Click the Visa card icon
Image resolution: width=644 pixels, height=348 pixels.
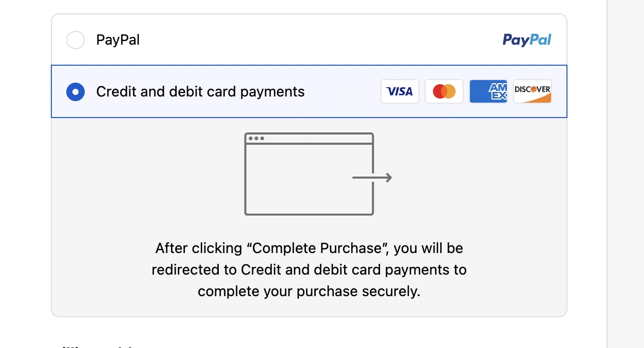pos(400,91)
